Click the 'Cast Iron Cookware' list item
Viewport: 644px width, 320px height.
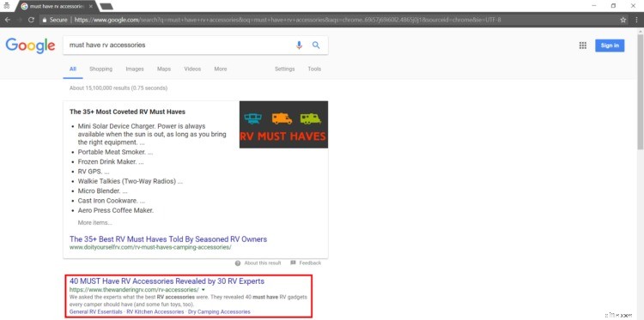(x=112, y=201)
